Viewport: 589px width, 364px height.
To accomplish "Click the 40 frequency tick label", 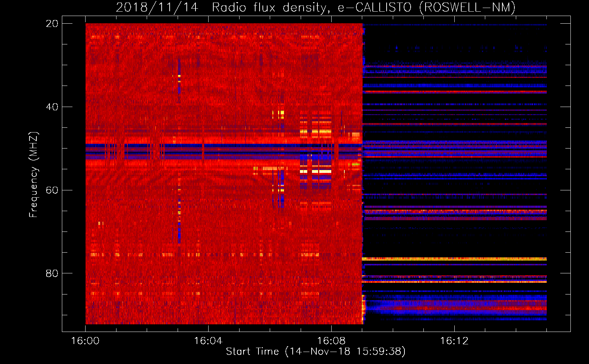I will pyautogui.click(x=52, y=107).
